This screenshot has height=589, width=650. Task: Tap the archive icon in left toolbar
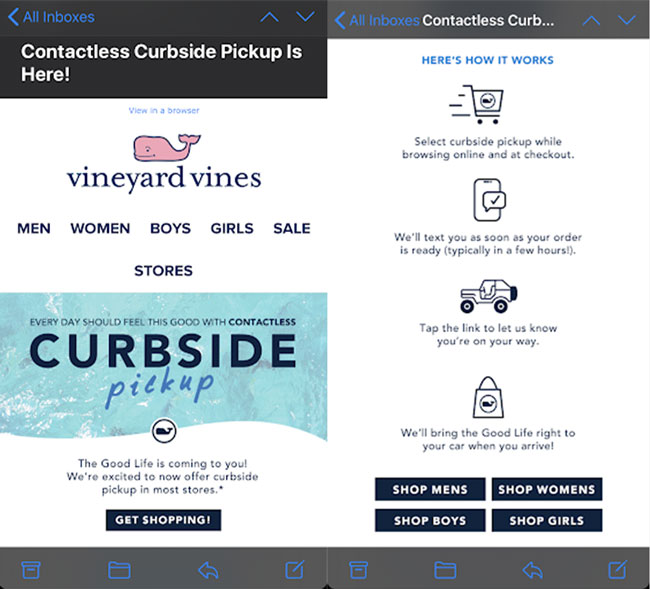click(x=30, y=569)
